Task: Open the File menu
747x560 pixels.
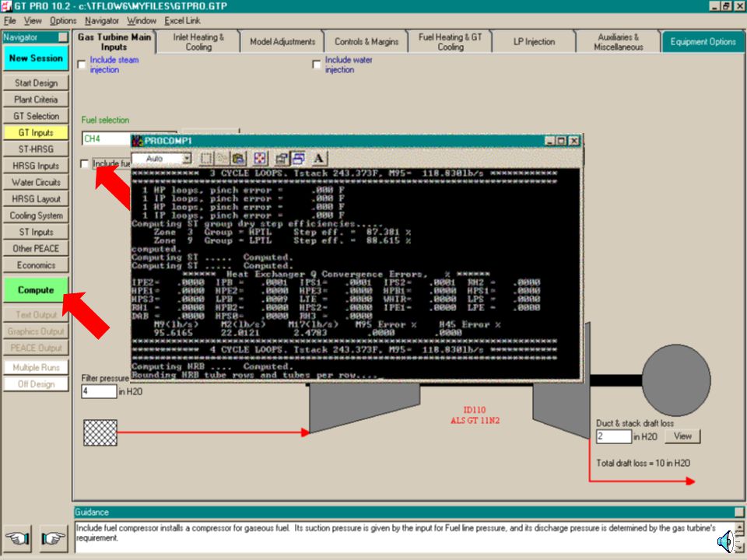Action: (x=10, y=20)
